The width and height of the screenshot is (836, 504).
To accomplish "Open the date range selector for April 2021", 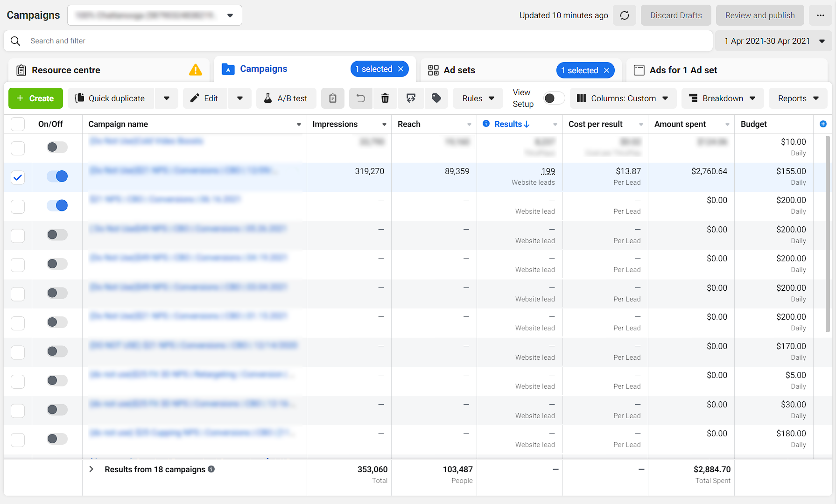I will [x=773, y=41].
